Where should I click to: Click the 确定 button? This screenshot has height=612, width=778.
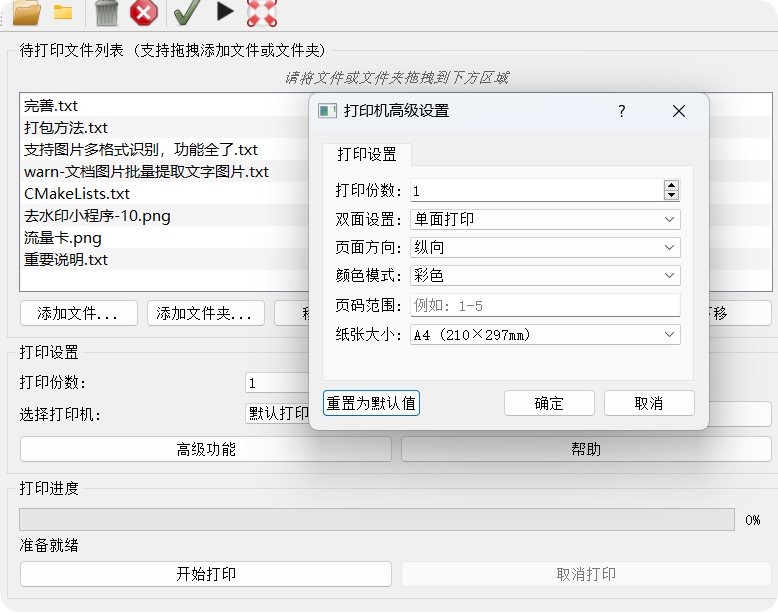point(549,403)
